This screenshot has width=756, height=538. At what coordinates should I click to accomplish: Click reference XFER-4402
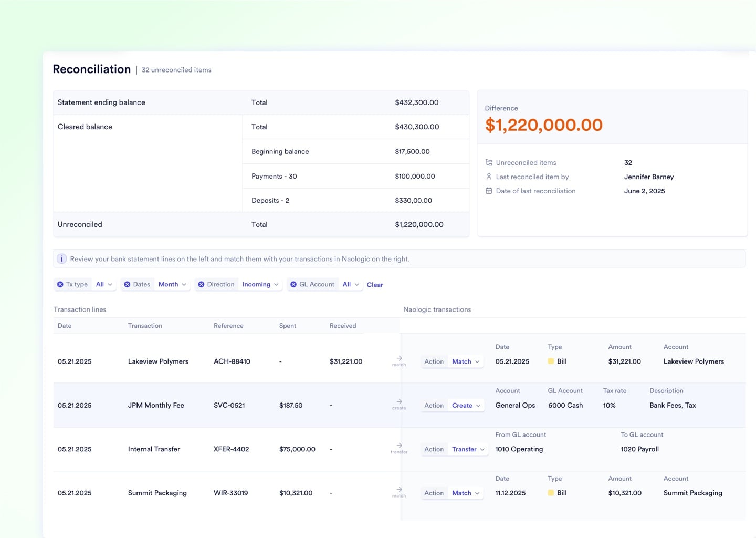232,449
